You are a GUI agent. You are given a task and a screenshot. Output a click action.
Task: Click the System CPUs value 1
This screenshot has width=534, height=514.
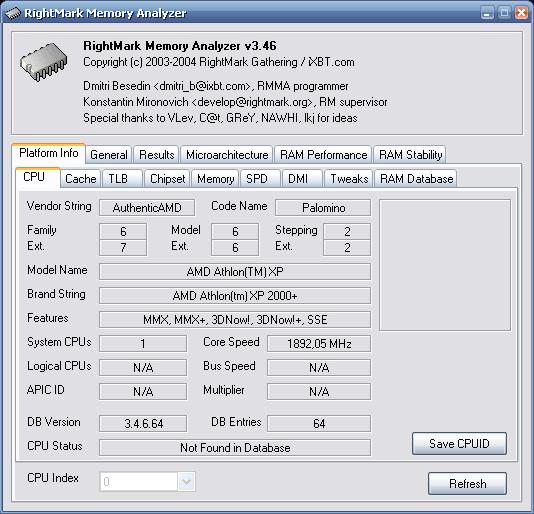coord(143,344)
